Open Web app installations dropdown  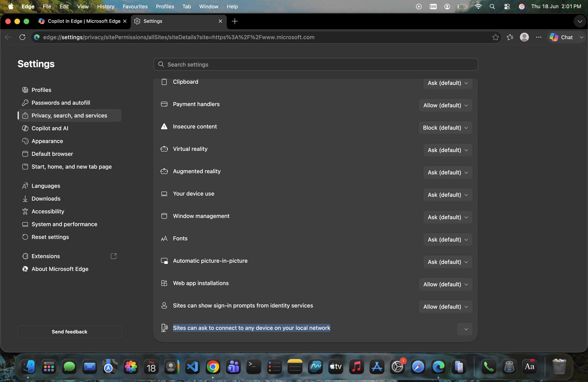point(445,285)
